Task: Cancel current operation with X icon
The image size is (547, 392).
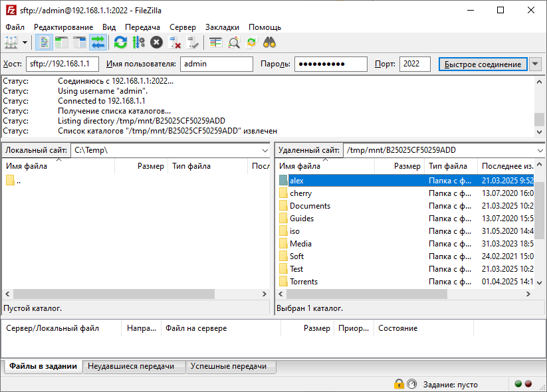Action: (x=156, y=43)
